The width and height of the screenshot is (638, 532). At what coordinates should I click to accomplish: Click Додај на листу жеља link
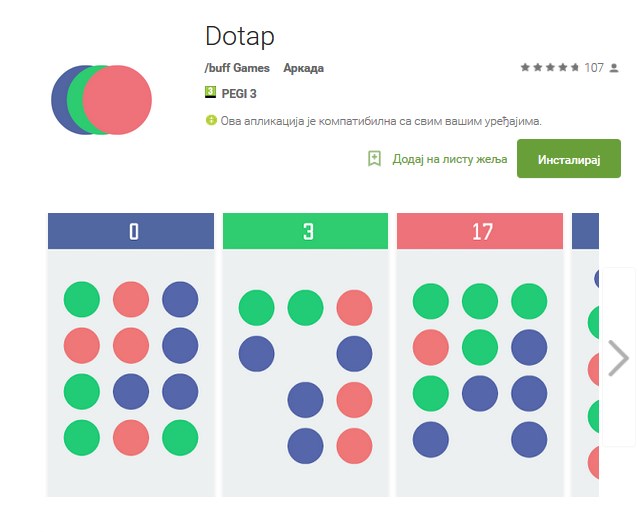450,159
